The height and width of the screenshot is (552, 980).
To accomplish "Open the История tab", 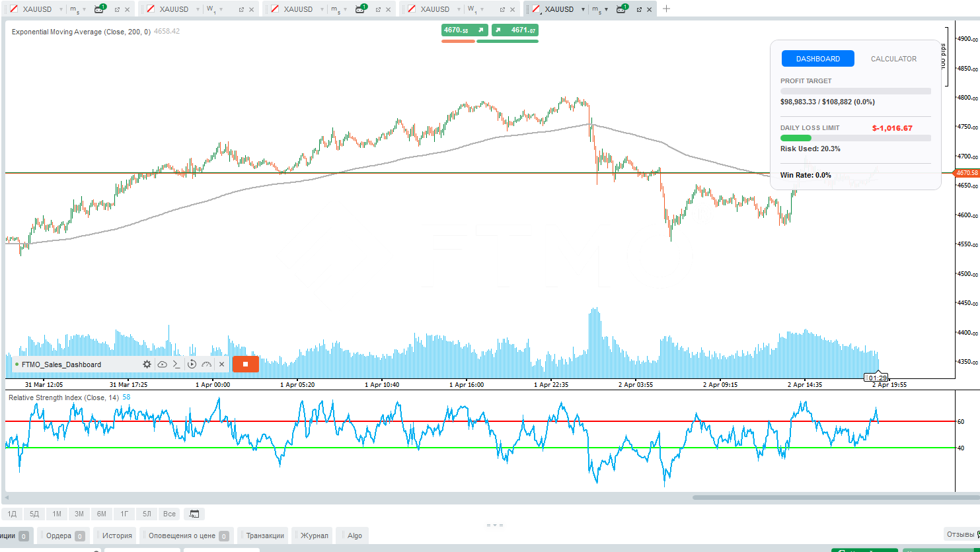I will [x=117, y=535].
